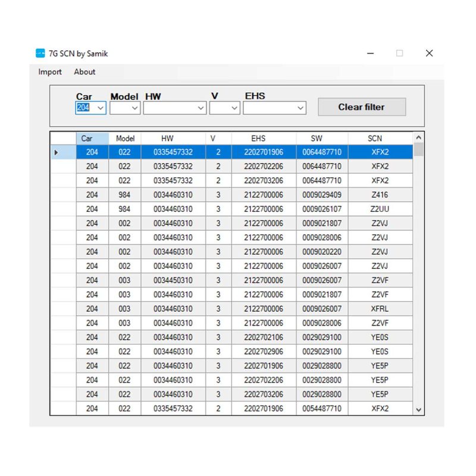The image size is (476, 476).
Task: Click the 7G SCN app icon in title bar
Action: [x=40, y=54]
